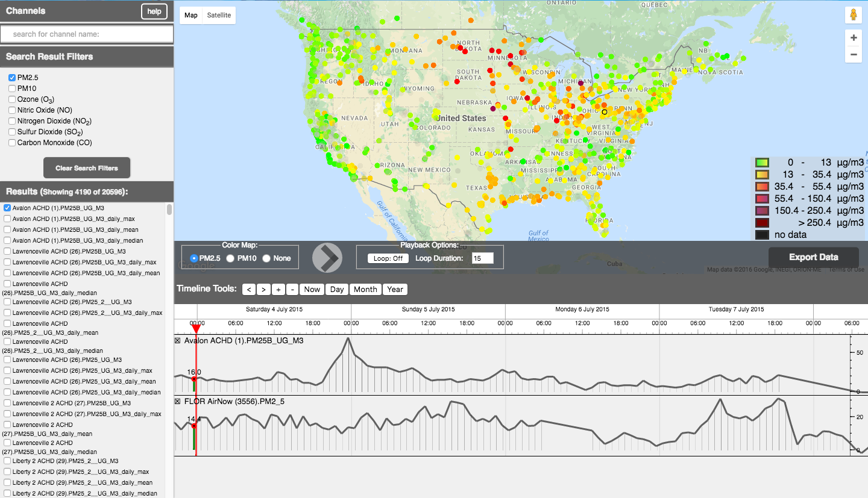Select the None color map radio
This screenshot has width=868, height=498.
(x=266, y=258)
